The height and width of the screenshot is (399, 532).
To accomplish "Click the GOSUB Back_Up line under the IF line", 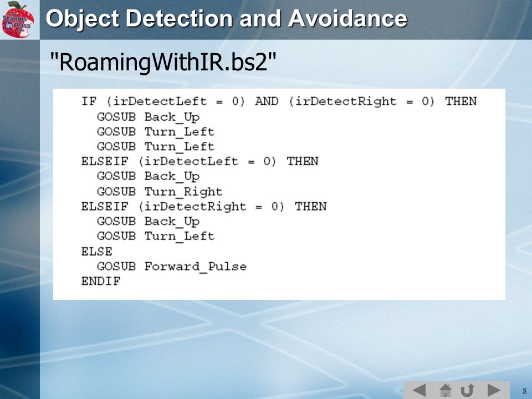I will (148, 117).
